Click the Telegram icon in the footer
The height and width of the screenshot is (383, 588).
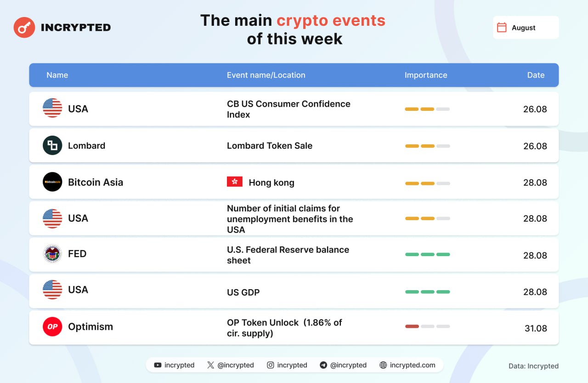click(x=323, y=365)
